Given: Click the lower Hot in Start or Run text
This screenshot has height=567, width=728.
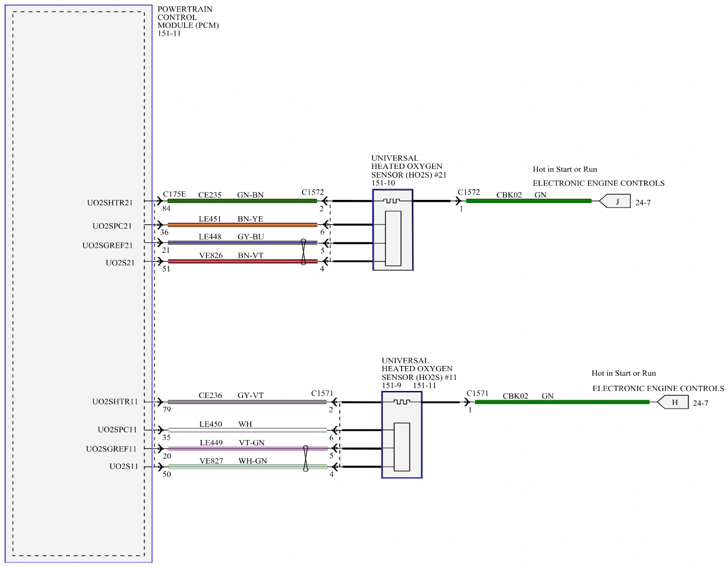Looking at the screenshot, I should pyautogui.click(x=624, y=374).
